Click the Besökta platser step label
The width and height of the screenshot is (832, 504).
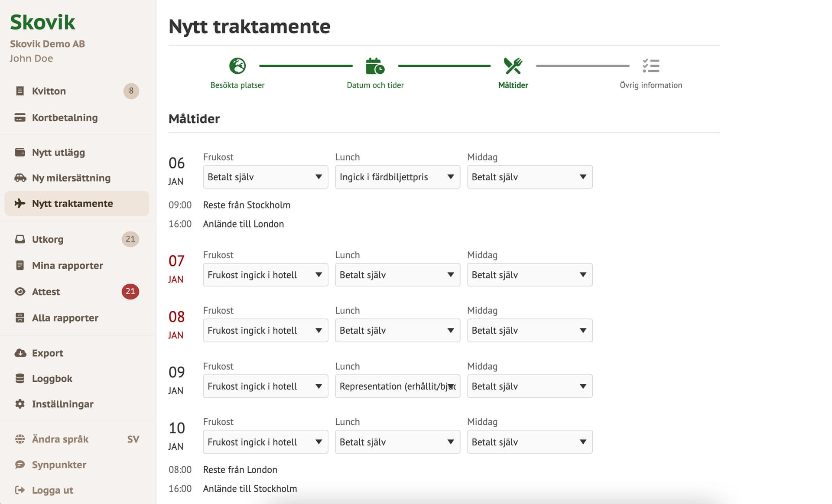pyautogui.click(x=237, y=85)
